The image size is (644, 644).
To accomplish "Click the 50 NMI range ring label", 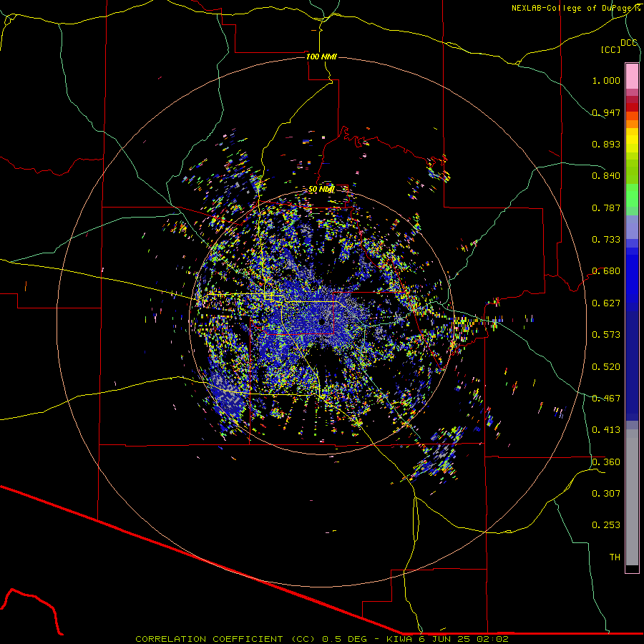I will point(321,190).
